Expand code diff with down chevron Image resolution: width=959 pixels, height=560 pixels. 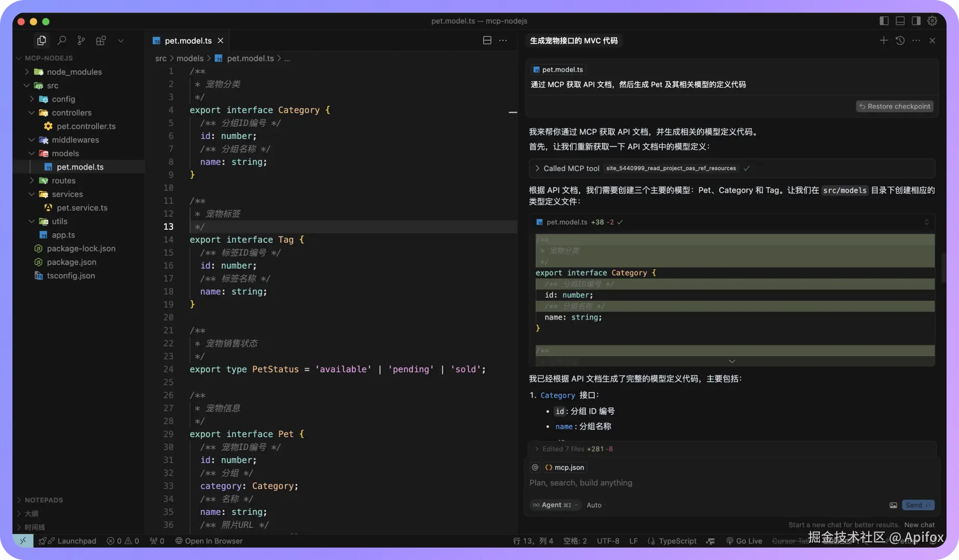732,361
